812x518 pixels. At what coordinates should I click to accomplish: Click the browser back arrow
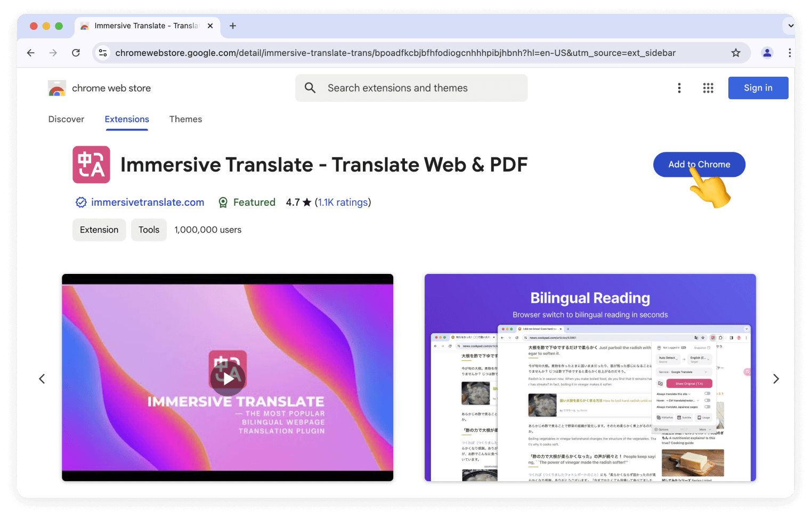(x=31, y=53)
